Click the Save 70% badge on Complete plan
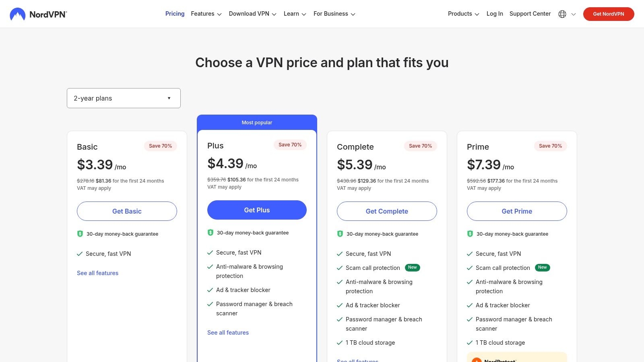The image size is (644, 362). point(420,146)
